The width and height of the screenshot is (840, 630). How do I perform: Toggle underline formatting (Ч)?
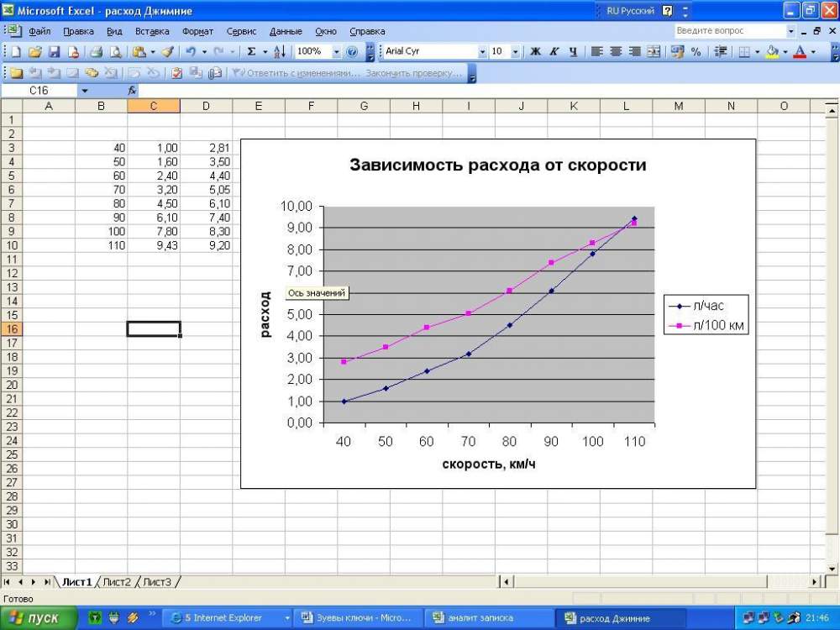tap(573, 51)
